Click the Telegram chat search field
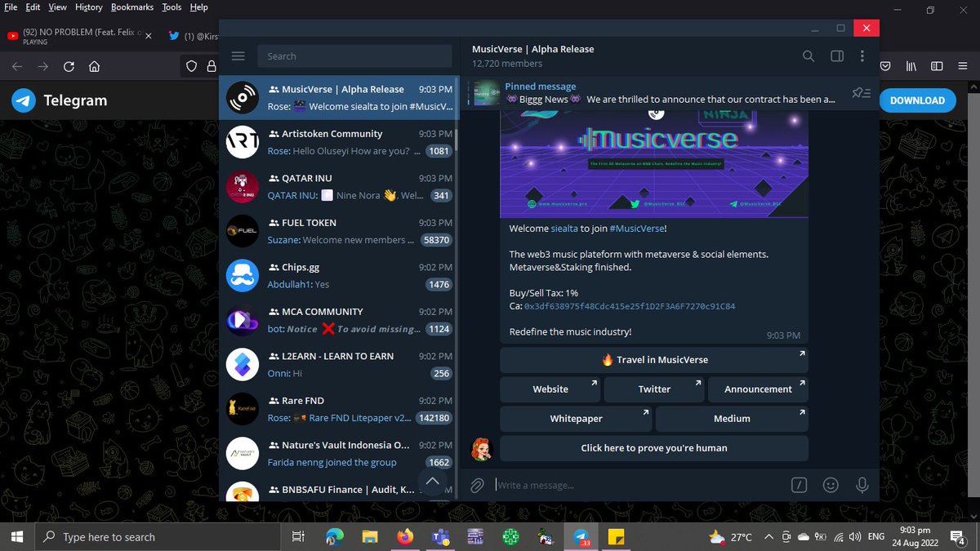This screenshot has width=980, height=551. (x=355, y=56)
